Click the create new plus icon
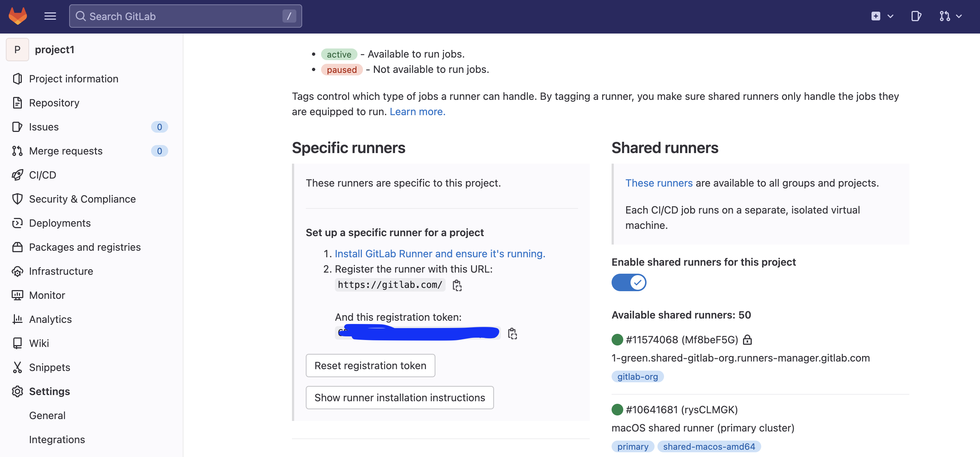The height and width of the screenshot is (457, 980). (876, 16)
